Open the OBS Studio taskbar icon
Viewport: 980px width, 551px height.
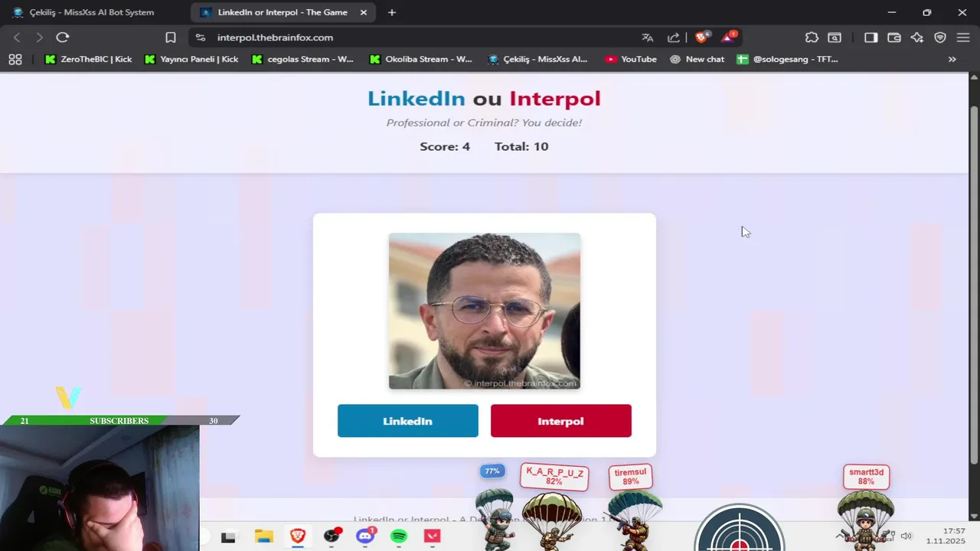pyautogui.click(x=332, y=536)
